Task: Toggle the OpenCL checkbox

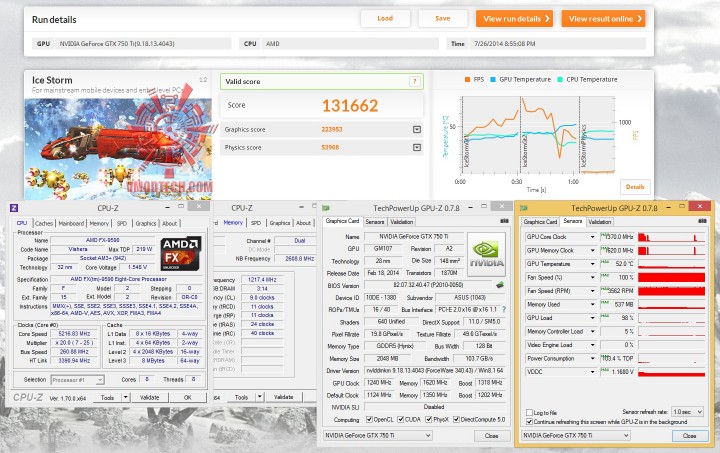Action: (x=369, y=419)
